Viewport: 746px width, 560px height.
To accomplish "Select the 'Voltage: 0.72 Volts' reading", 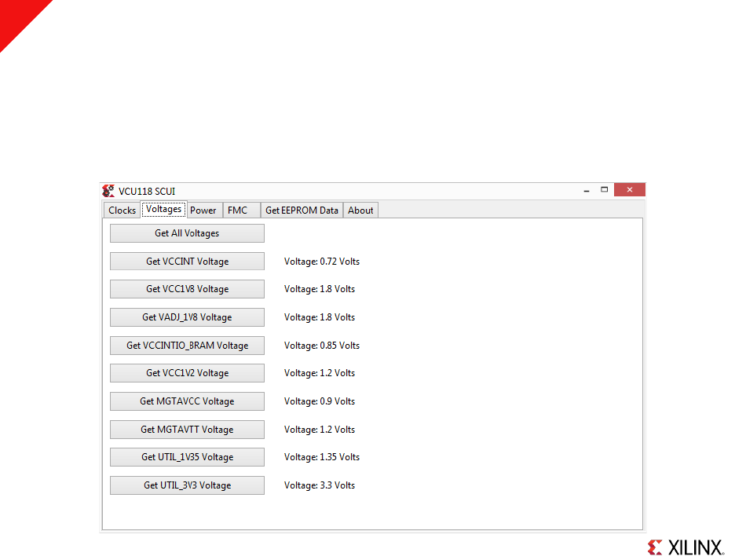I will click(x=322, y=262).
